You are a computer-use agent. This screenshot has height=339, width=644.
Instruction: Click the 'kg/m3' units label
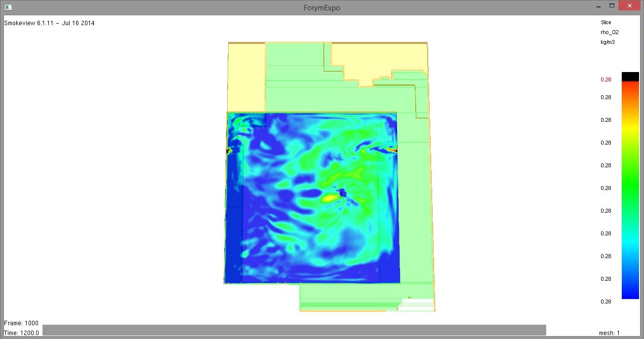point(607,42)
